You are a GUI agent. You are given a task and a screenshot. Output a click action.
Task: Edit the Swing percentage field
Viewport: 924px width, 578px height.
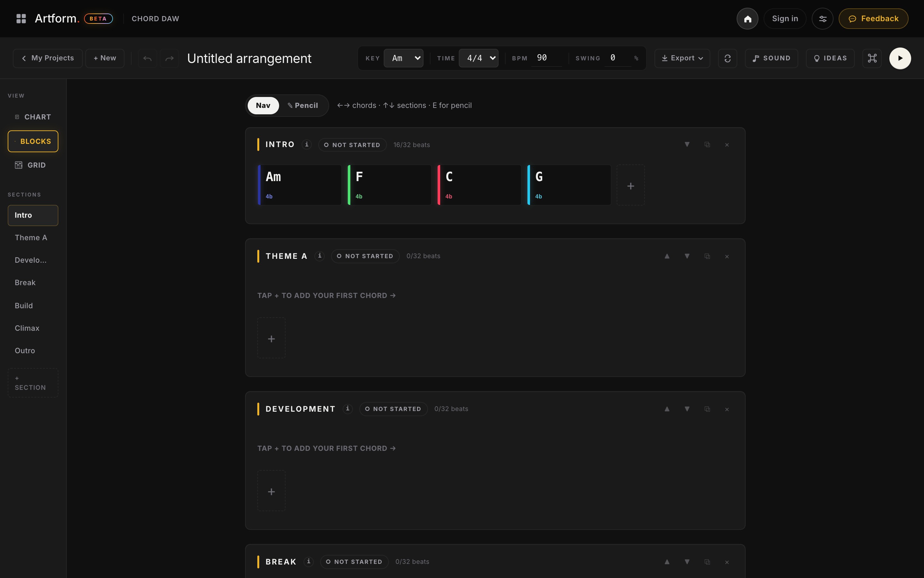[x=618, y=58]
